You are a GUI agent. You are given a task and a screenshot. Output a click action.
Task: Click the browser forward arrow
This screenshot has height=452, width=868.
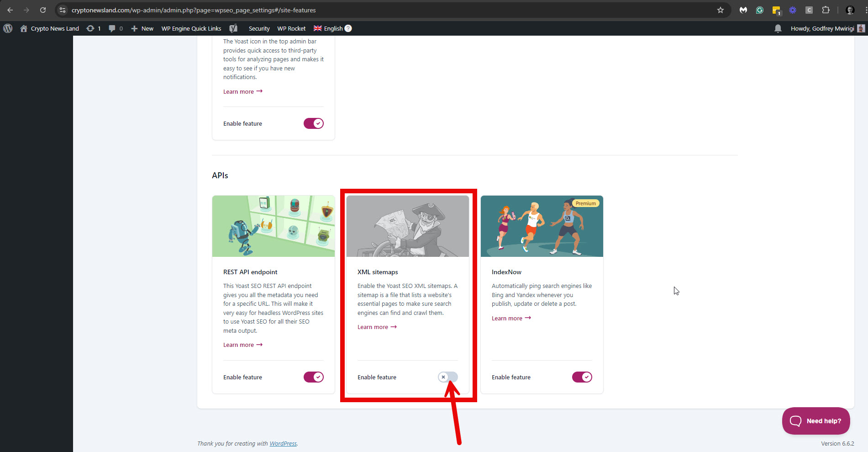[x=26, y=10]
